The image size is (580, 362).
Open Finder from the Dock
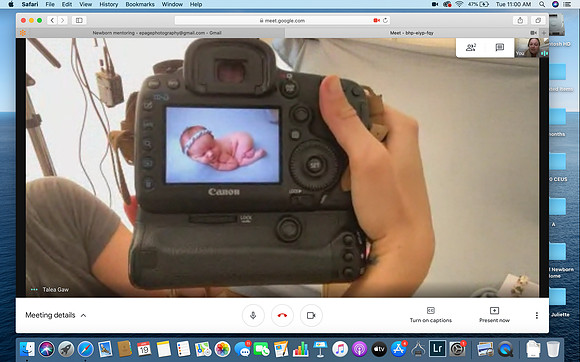(27, 349)
